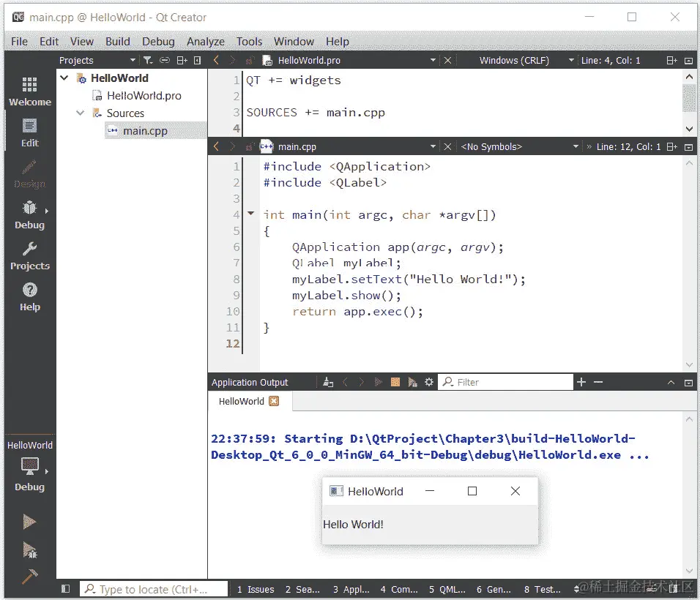700x600 pixels.
Task: Go back in the main.cpp editor
Action: [x=217, y=146]
